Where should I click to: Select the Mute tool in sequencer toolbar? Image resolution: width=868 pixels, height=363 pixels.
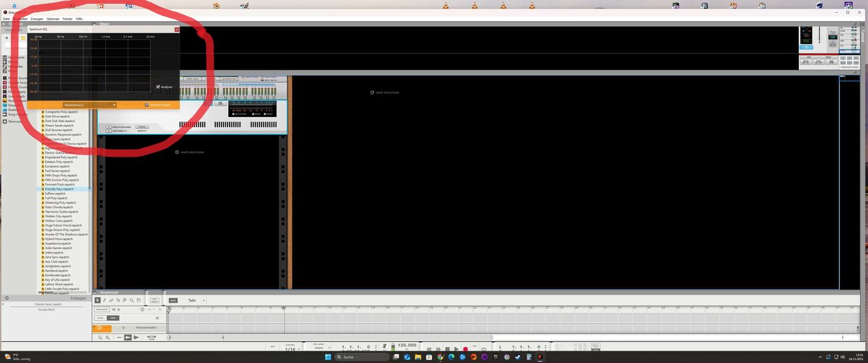[124, 301]
